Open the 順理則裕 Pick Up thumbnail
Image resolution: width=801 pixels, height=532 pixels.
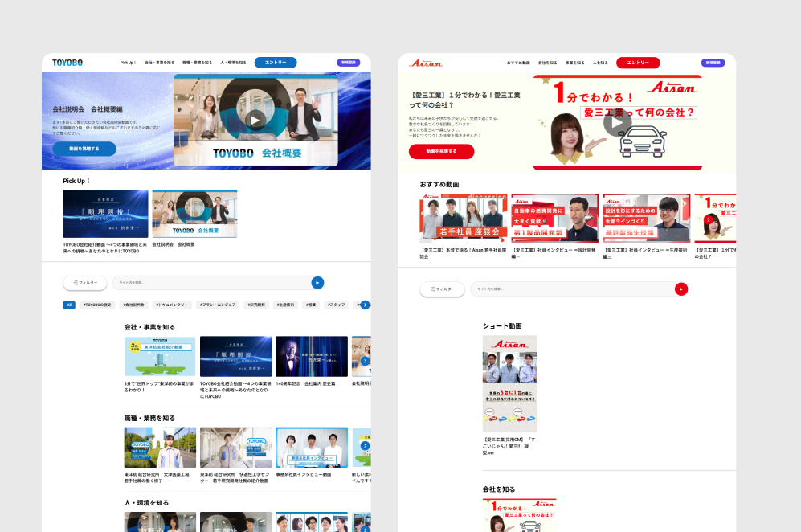click(106, 214)
